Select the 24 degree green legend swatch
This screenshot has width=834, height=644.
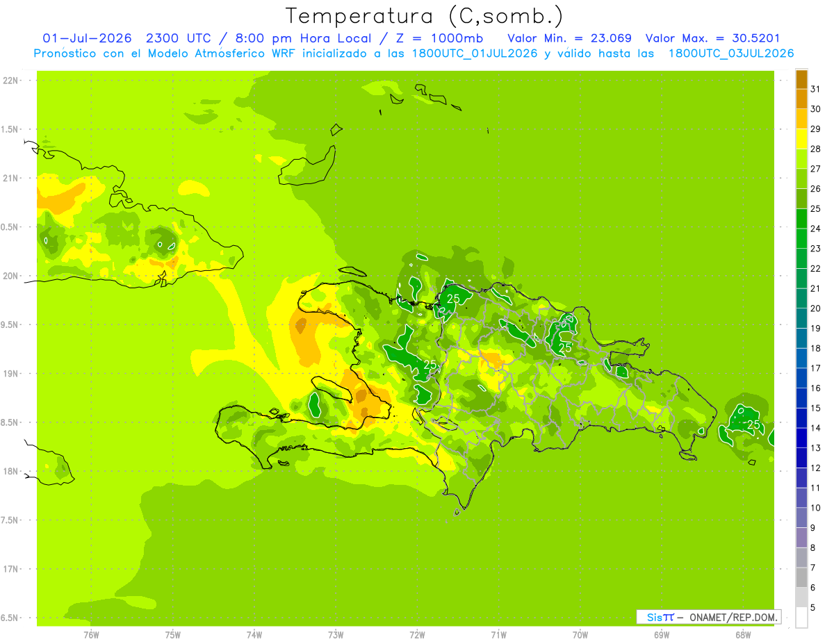[x=801, y=218]
